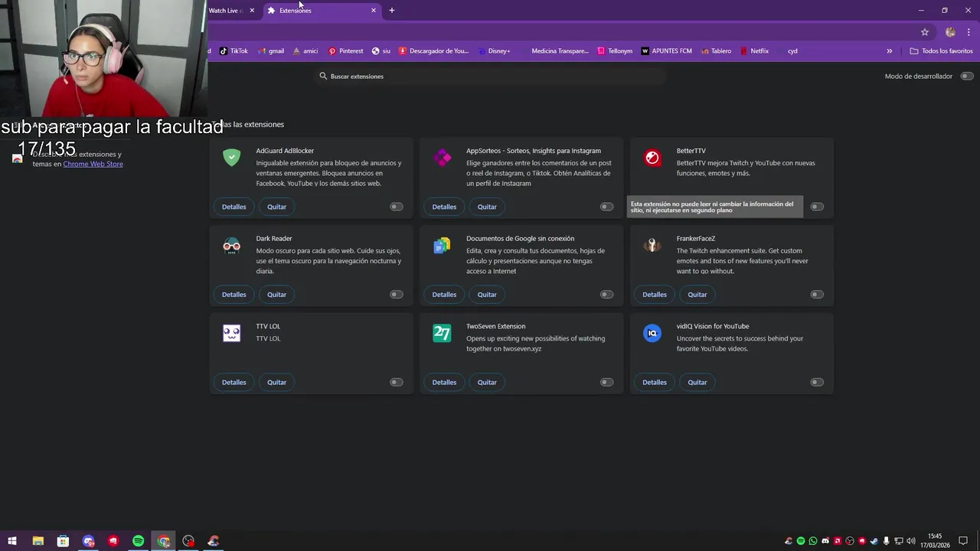Open the Tellonym bookmark

click(x=615, y=51)
